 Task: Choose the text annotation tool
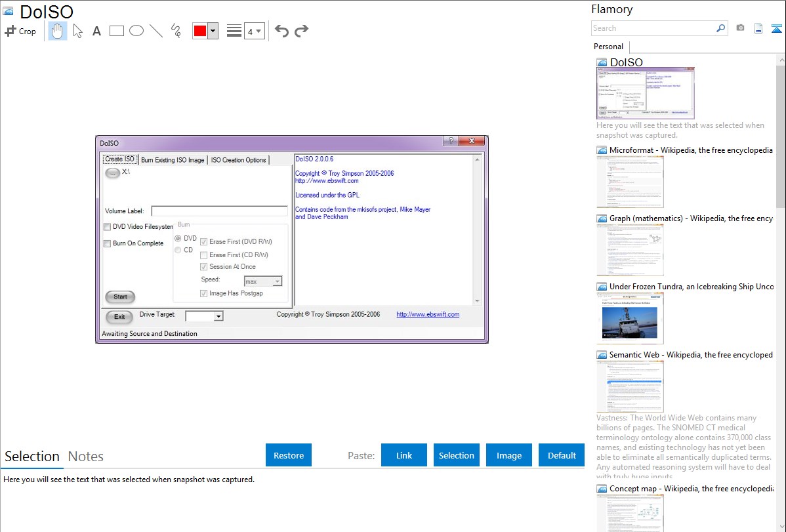pos(96,31)
